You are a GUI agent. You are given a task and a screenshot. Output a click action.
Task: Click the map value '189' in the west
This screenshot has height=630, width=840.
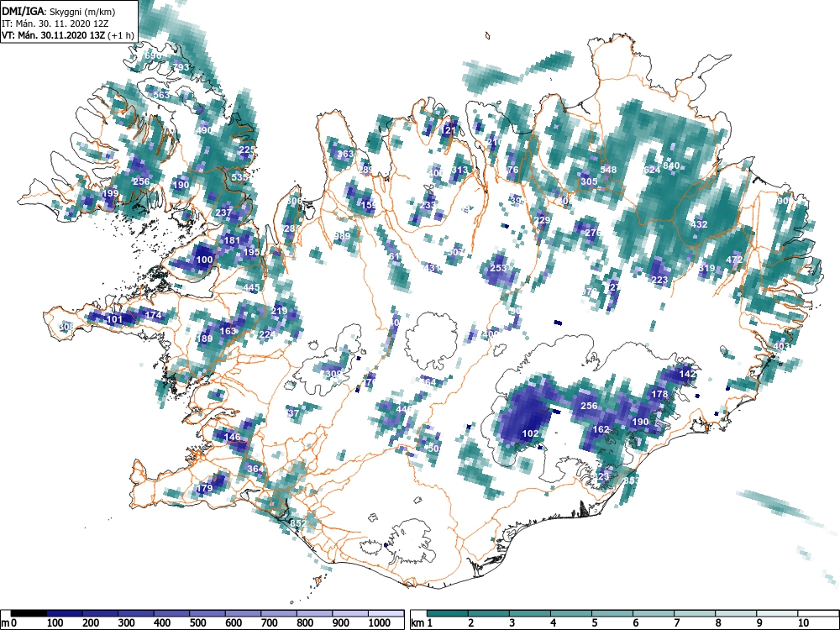click(x=205, y=339)
